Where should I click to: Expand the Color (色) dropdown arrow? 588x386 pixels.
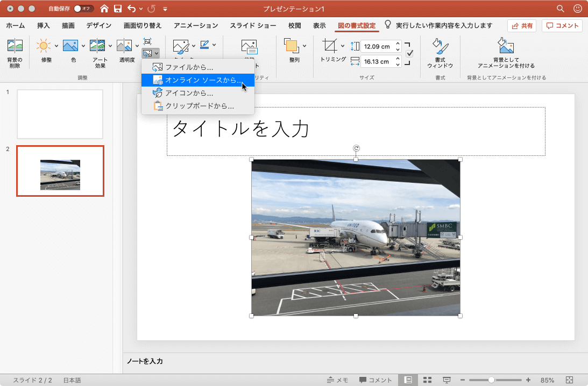pos(83,46)
